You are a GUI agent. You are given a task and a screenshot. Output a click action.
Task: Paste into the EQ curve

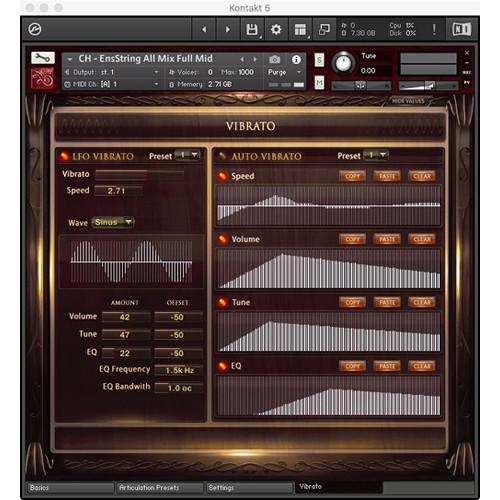387,366
